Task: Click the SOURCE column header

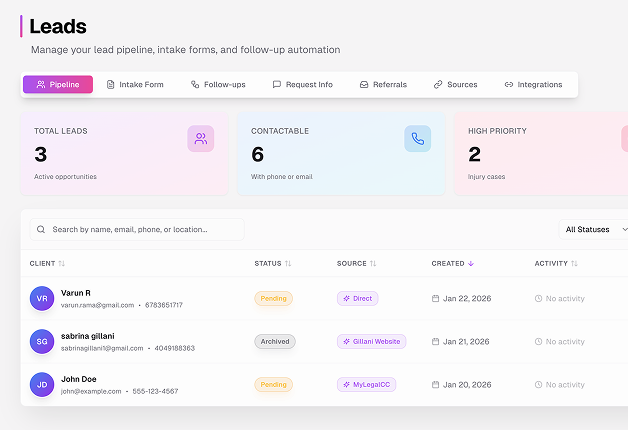Action: point(352,263)
